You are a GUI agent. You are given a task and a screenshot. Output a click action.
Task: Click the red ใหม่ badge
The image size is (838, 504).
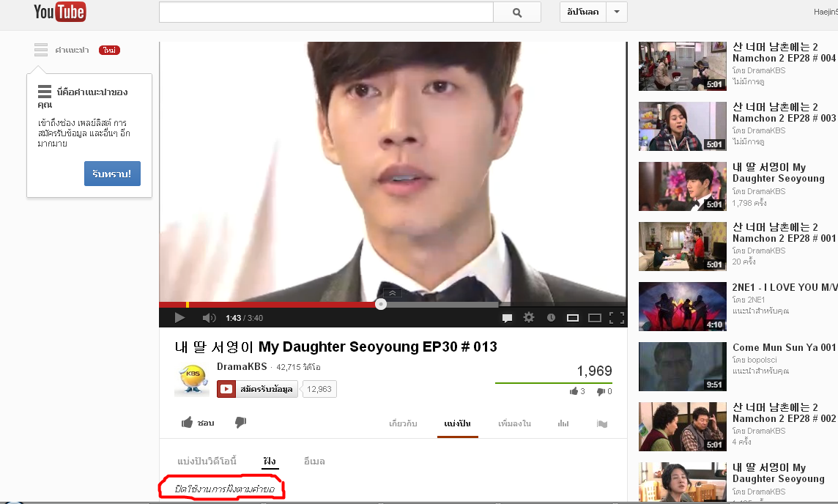point(109,50)
